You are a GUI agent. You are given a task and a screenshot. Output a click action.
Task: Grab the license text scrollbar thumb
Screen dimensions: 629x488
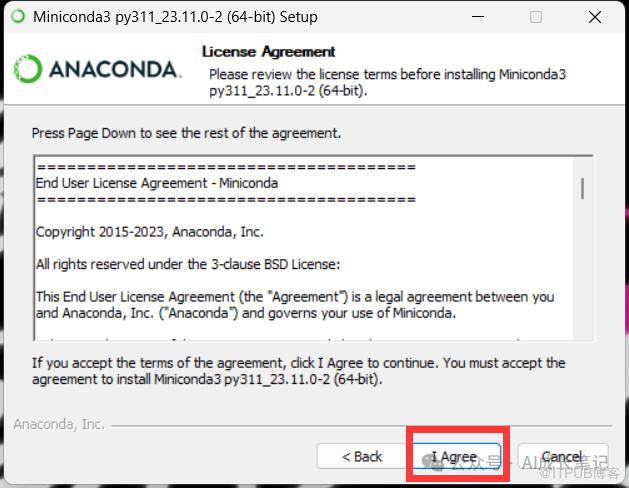pos(582,188)
